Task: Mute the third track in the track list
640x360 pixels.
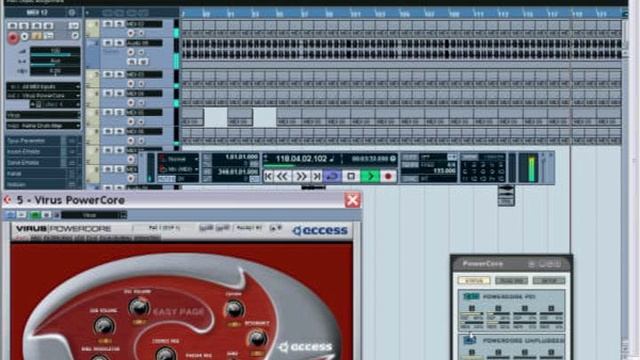Action: click(x=108, y=75)
